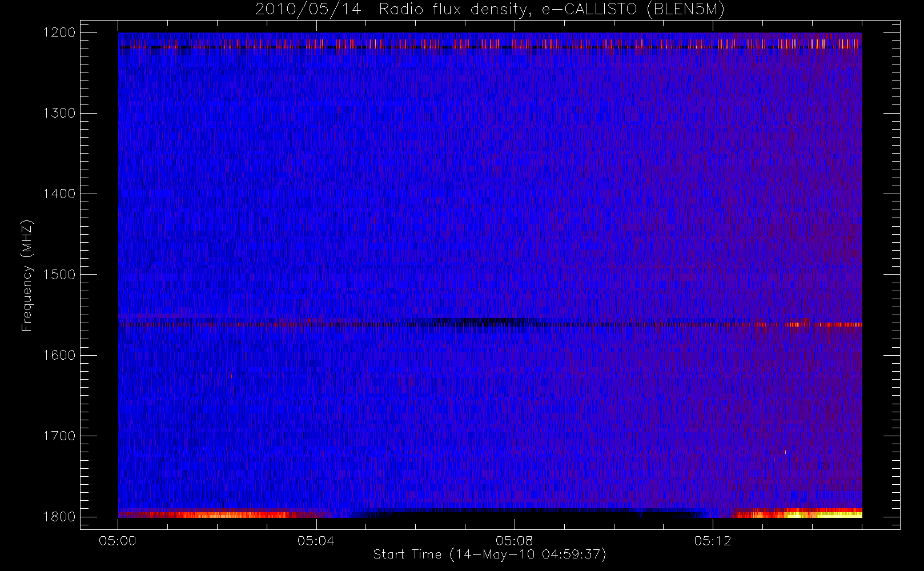This screenshot has height=571, width=924.
Task: Click the 05:00 time tick label
Action: pos(118,541)
